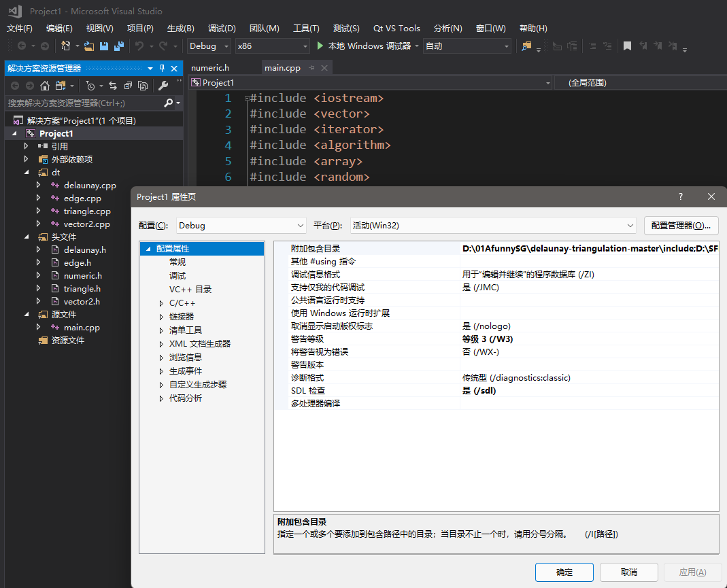Image resolution: width=727 pixels, height=588 pixels.
Task: Select main.cpp under 源文件
Action: pyautogui.click(x=82, y=328)
